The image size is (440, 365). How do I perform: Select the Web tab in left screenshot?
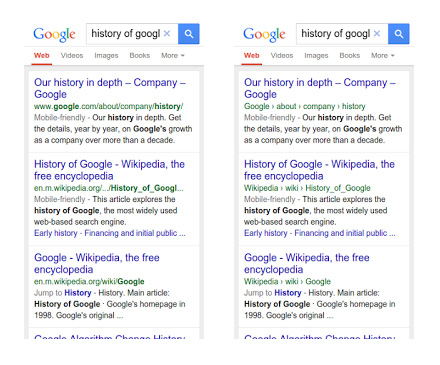pyautogui.click(x=42, y=56)
